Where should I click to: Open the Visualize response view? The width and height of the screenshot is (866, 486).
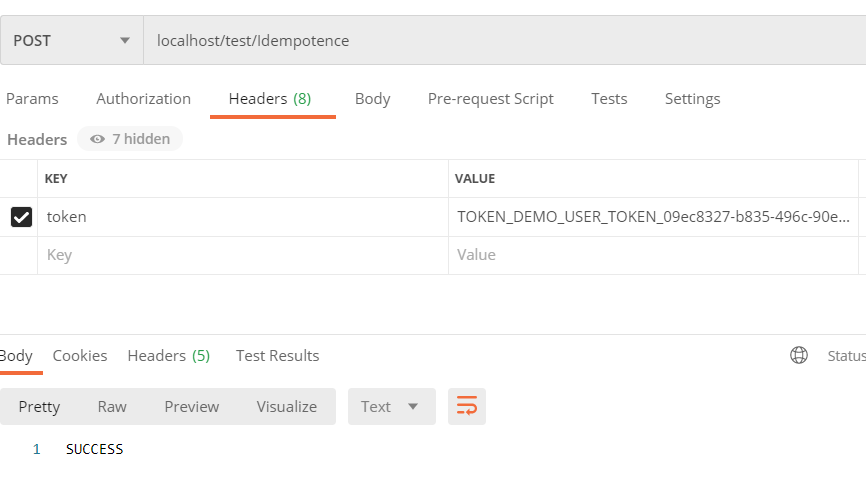[x=287, y=407]
